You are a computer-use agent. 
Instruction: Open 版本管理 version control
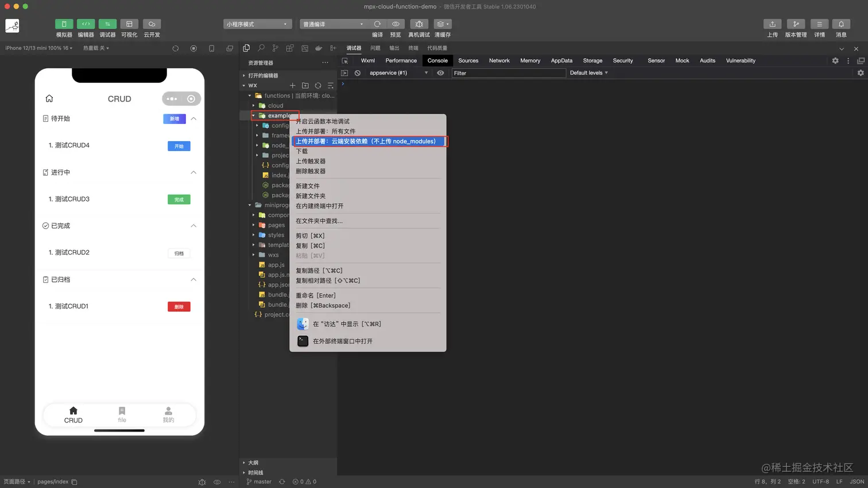pyautogui.click(x=796, y=24)
